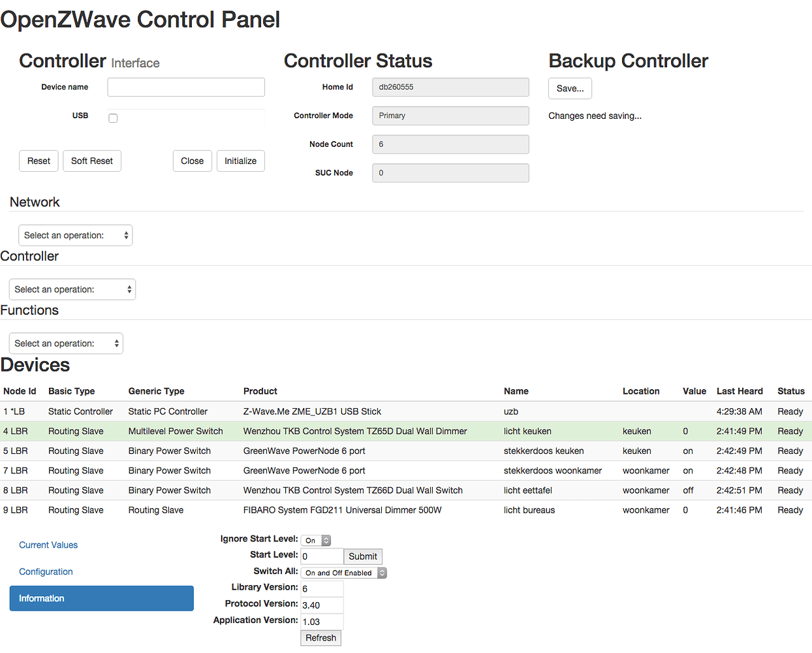This screenshot has height=653, width=812.
Task: Select the Information tab
Action: click(101, 598)
